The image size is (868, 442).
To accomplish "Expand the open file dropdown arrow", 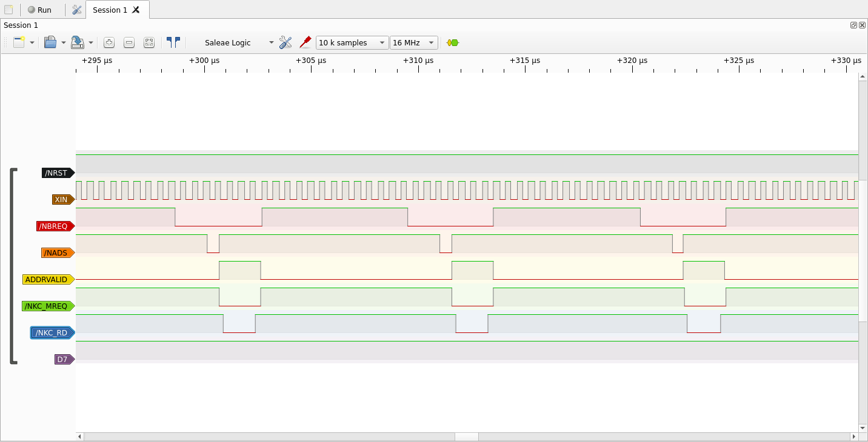I will 64,42.
